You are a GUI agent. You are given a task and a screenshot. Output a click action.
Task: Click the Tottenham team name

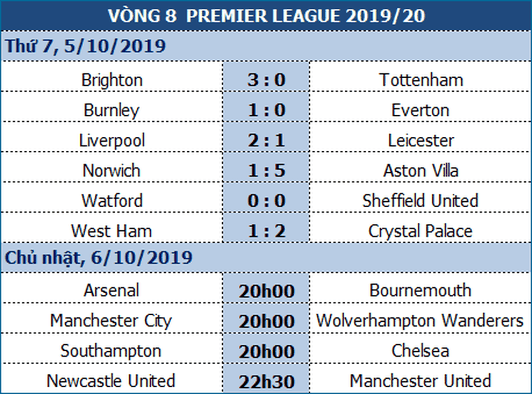click(x=421, y=80)
